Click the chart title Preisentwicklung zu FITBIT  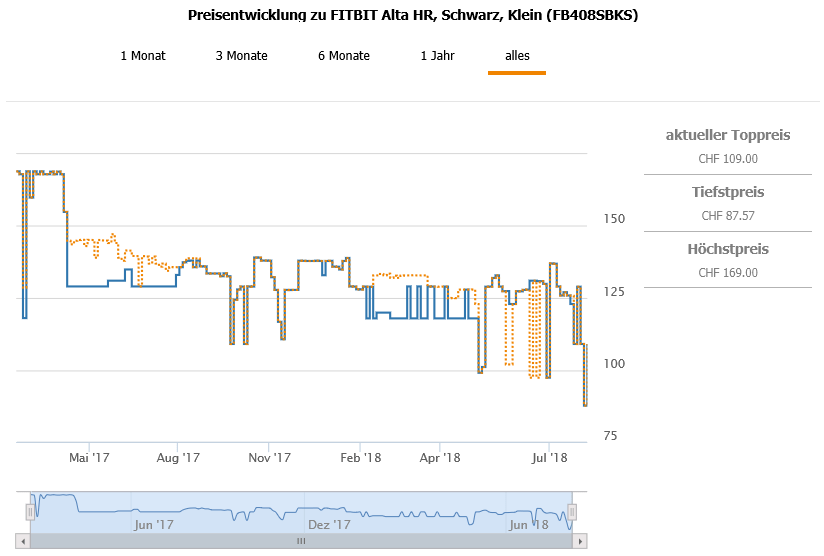coord(412,15)
